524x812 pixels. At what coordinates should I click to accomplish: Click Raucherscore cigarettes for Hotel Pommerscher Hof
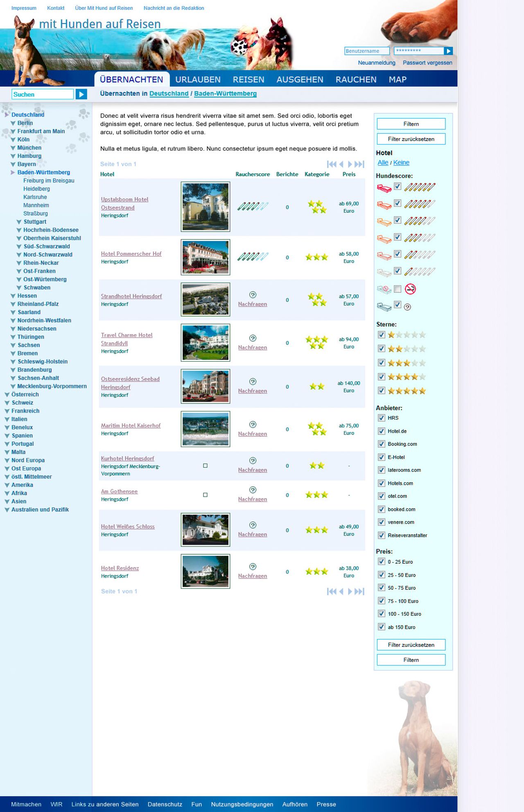(x=253, y=257)
